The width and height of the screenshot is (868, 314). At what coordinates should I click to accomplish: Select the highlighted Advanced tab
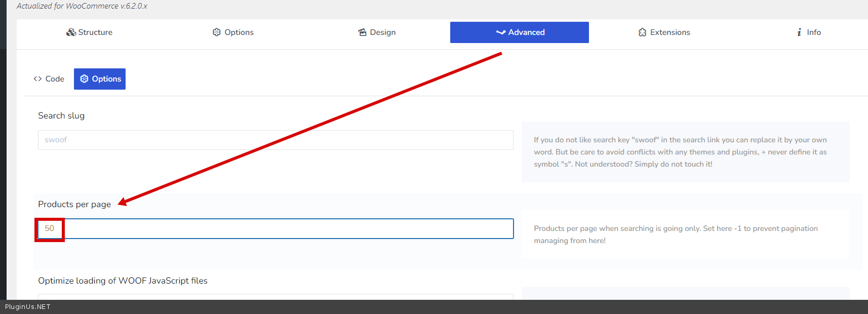tap(526, 32)
